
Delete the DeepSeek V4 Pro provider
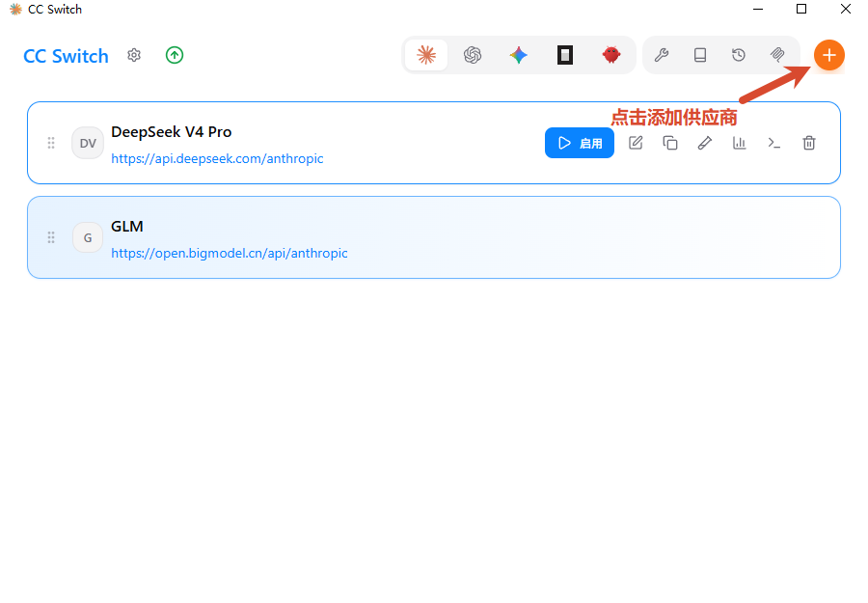[809, 143]
